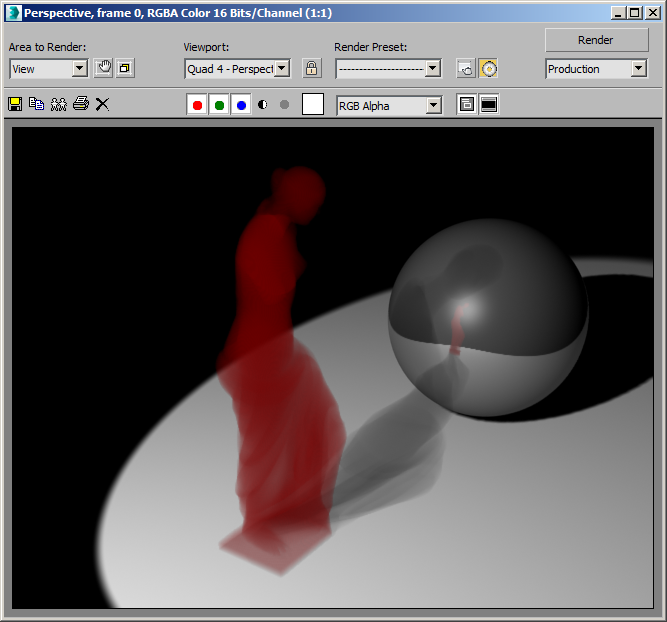Close the rendered frame window
Image resolution: width=667 pixels, height=622 pixels.
tap(653, 13)
